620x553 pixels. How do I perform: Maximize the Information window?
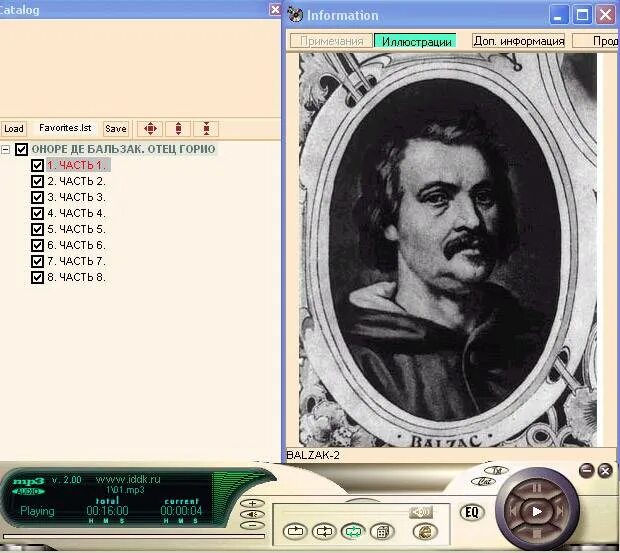tap(582, 15)
